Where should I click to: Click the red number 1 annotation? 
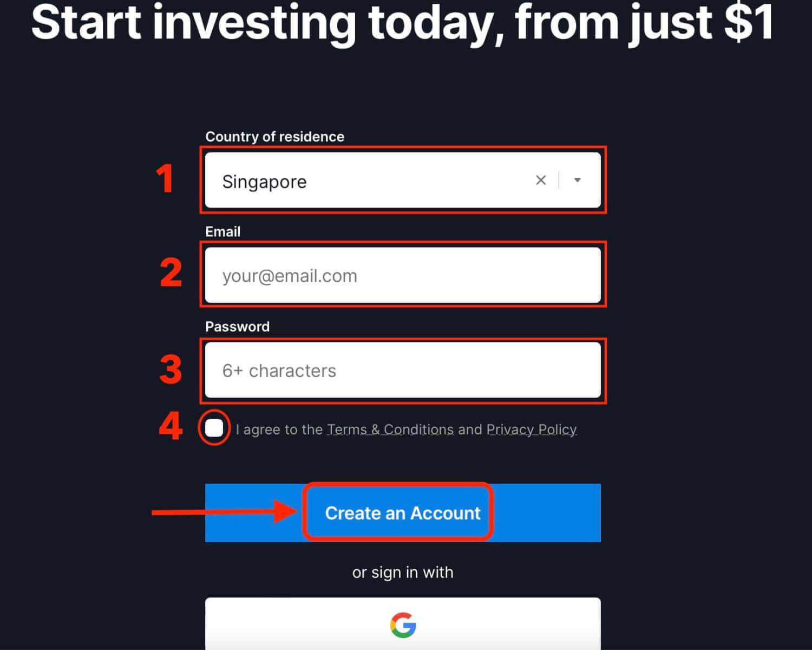(x=165, y=179)
